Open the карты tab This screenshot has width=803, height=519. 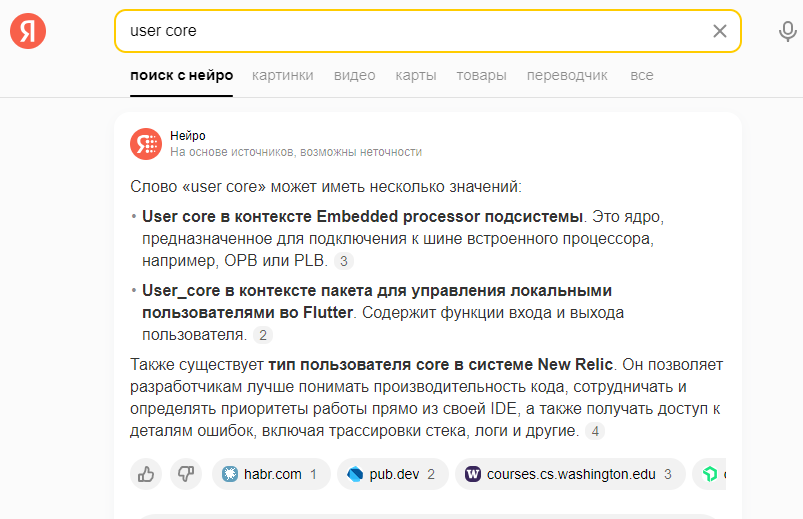415,75
